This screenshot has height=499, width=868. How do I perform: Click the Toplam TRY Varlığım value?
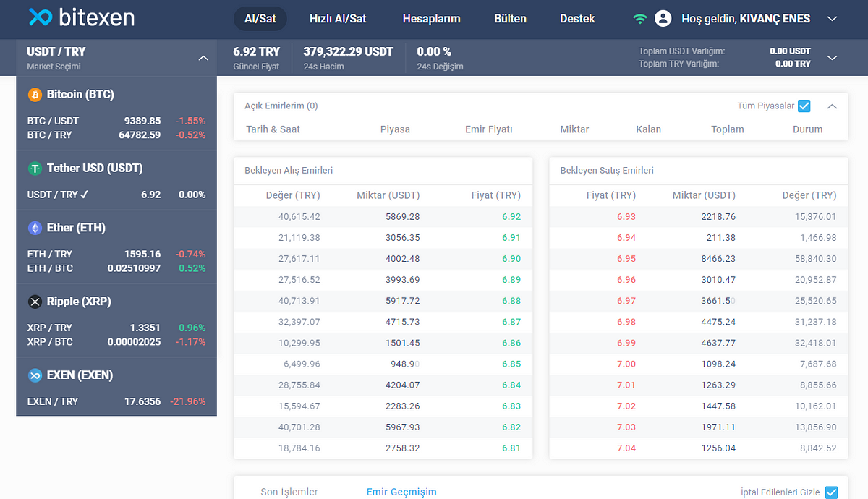point(793,64)
